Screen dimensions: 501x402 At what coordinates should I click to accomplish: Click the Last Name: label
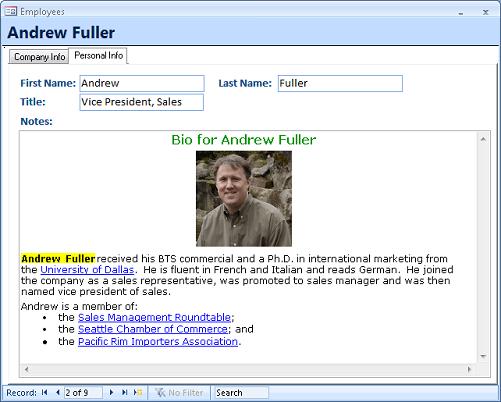tap(245, 83)
